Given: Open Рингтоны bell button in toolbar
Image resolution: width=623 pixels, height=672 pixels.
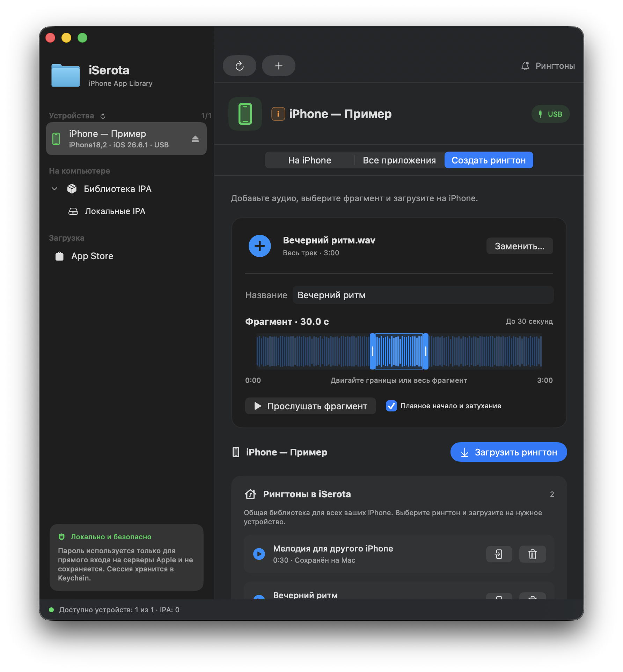Looking at the screenshot, I should tap(548, 66).
